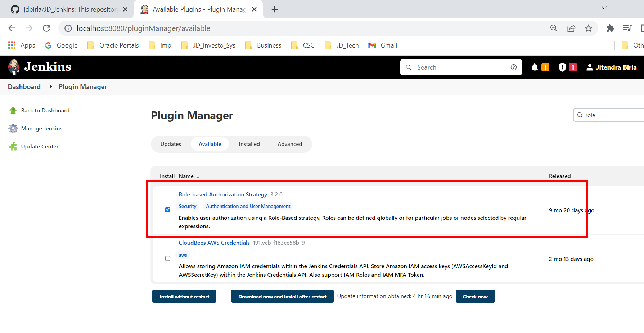Open the Oracle Portals bookmark folder
The image size is (644, 333).
[x=113, y=45]
